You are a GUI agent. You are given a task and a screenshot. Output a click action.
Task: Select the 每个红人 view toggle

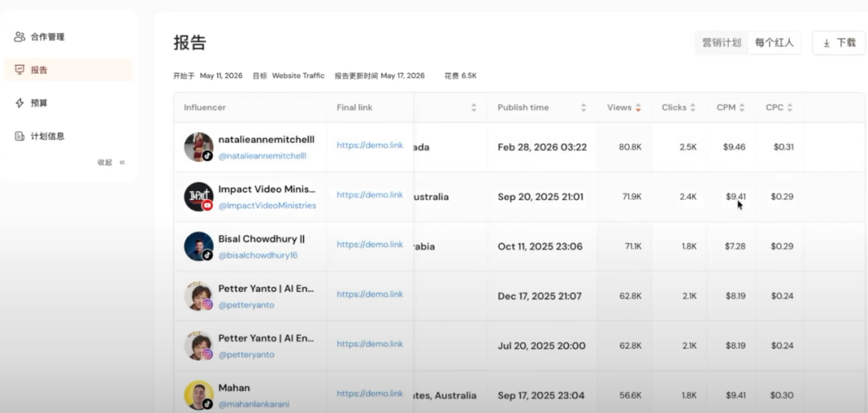click(774, 43)
